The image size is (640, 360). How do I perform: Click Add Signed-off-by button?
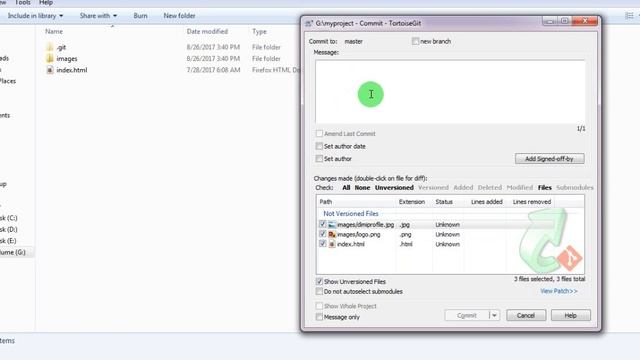(x=549, y=159)
